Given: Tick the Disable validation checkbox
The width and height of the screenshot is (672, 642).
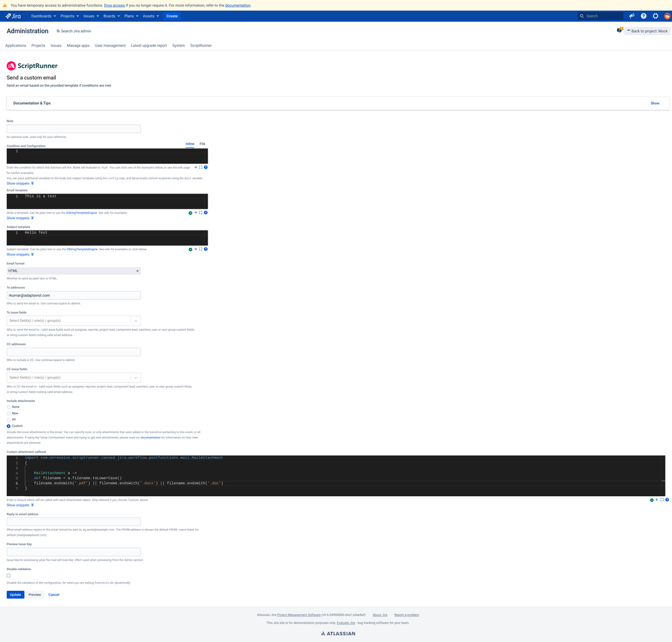Looking at the screenshot, I should coord(9,575).
